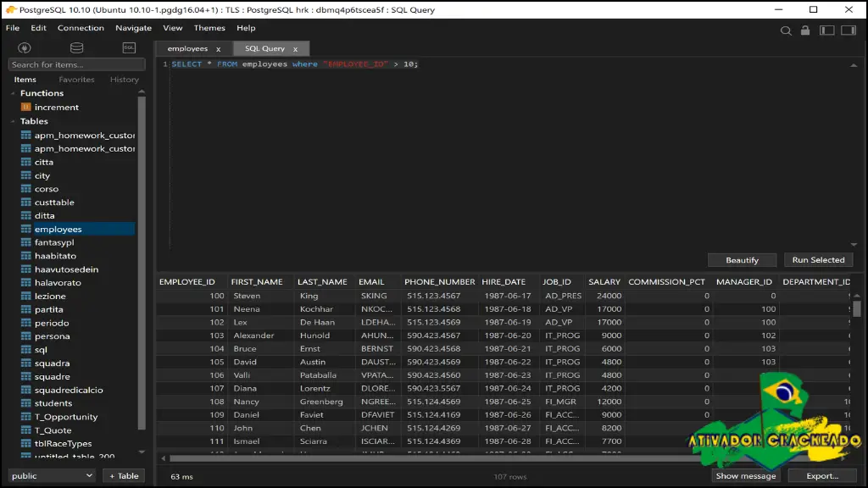The image size is (868, 488).
Task: Click the results vertical scrollbar thumb
Action: tap(856, 308)
